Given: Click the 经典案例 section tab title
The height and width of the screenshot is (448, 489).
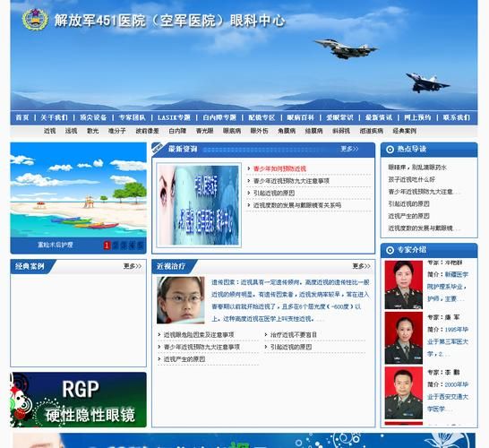Looking at the screenshot, I should coord(30,266).
